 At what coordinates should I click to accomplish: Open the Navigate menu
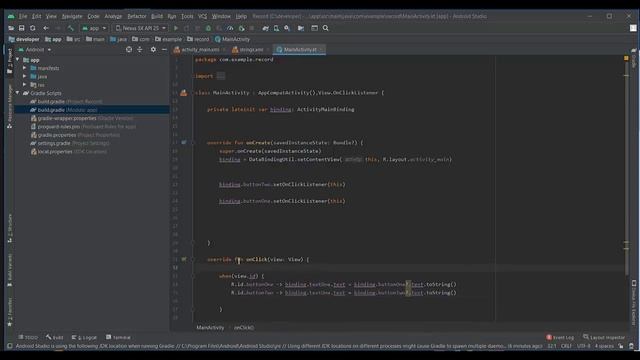pos(72,16)
